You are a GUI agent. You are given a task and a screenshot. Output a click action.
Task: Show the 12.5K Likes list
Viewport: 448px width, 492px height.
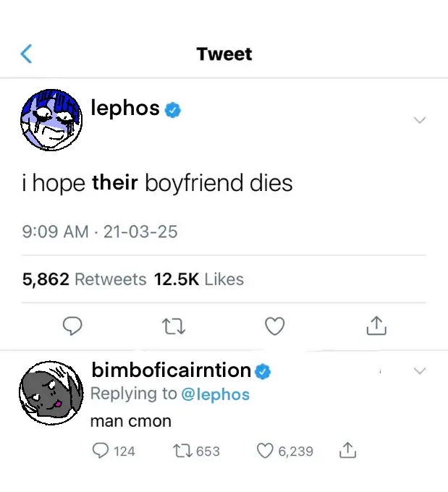[x=199, y=279]
